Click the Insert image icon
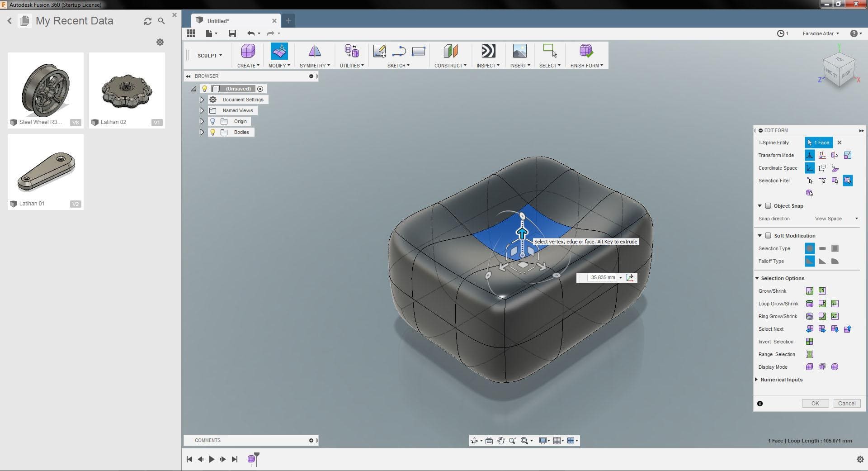Screen dimensions: 868x471 pyautogui.click(x=519, y=51)
